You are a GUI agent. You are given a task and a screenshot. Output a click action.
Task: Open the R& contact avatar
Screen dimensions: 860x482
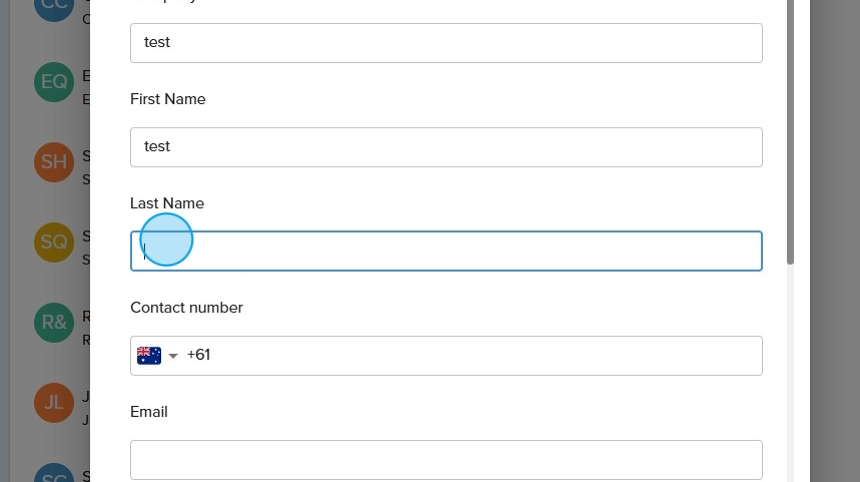[53, 322]
